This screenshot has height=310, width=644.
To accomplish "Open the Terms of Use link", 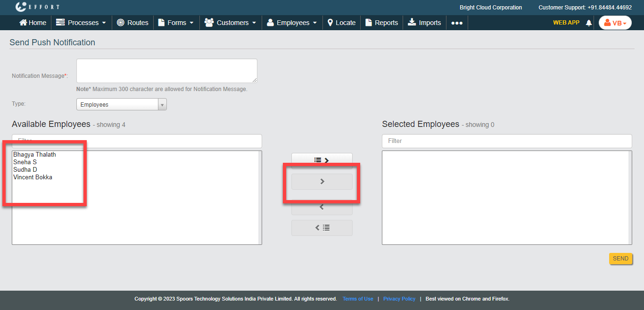I will [x=358, y=299].
